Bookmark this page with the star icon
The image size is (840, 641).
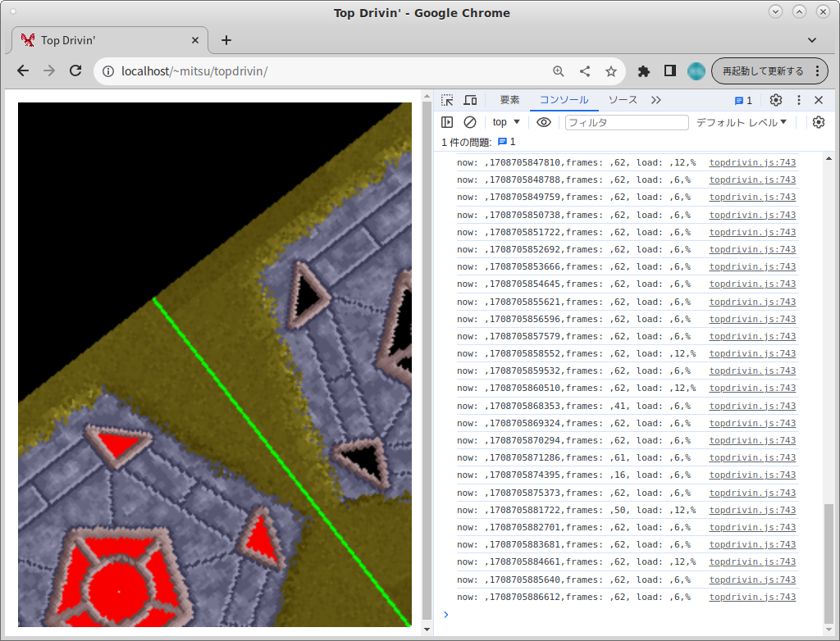click(611, 71)
